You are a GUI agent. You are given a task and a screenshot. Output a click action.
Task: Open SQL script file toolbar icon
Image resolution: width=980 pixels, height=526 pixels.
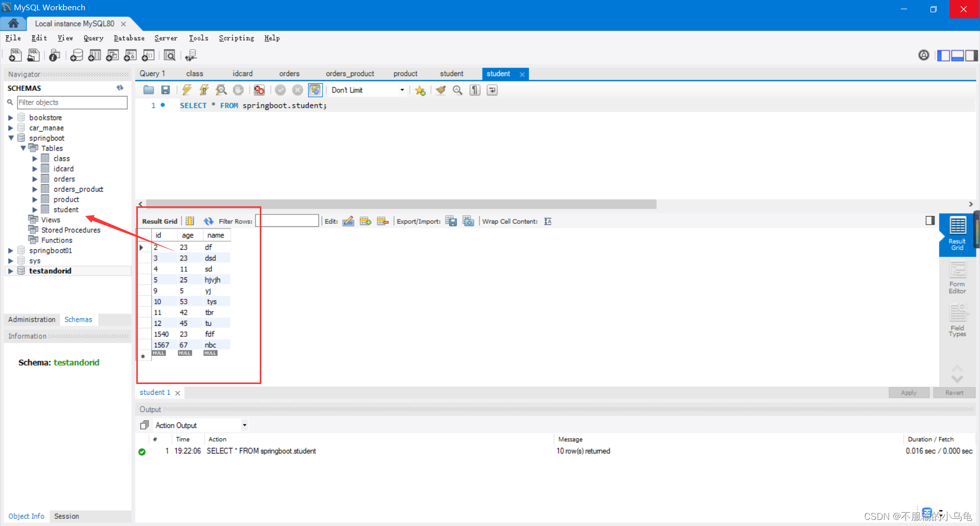(34, 55)
